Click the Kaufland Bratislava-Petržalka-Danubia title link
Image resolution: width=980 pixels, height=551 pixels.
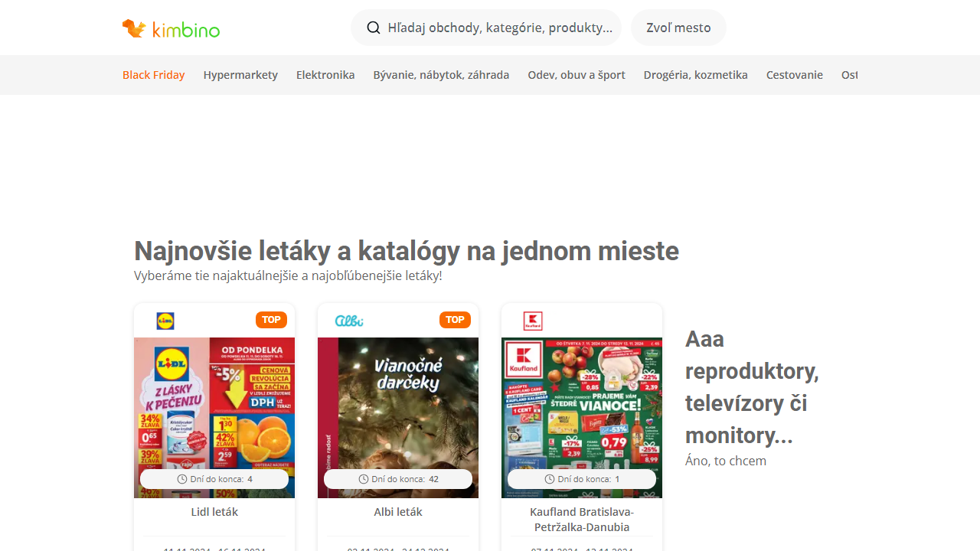[582, 520]
